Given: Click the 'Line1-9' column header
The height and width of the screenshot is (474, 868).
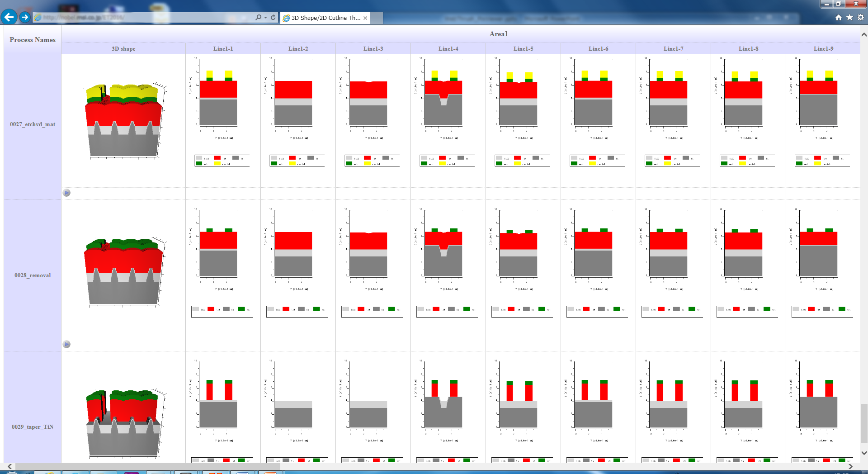Looking at the screenshot, I should tap(824, 49).
